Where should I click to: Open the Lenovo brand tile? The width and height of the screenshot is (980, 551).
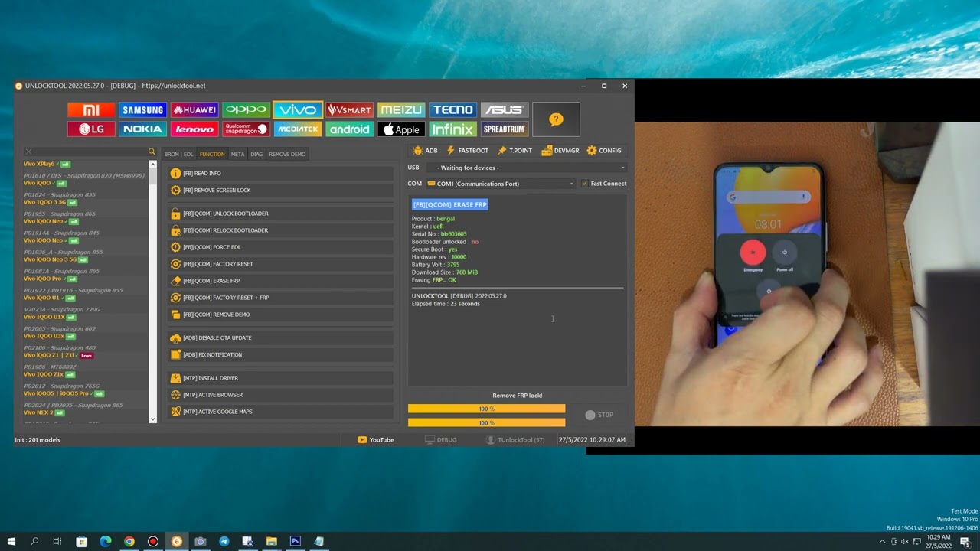194,129
